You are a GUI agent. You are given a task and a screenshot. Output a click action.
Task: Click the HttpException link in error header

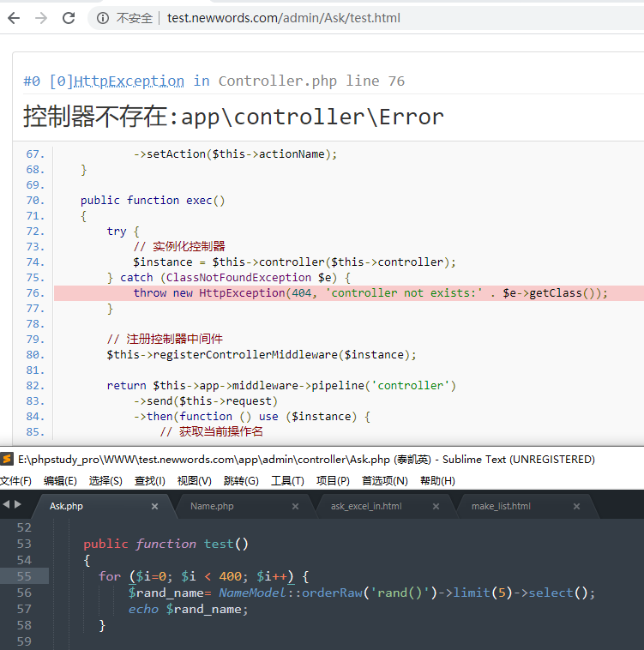pos(129,81)
